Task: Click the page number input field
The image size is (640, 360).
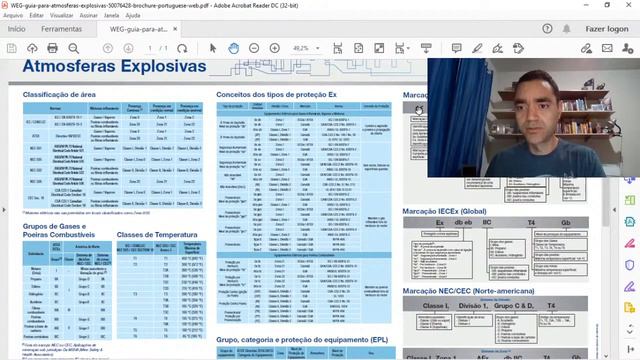Action: (x=150, y=48)
